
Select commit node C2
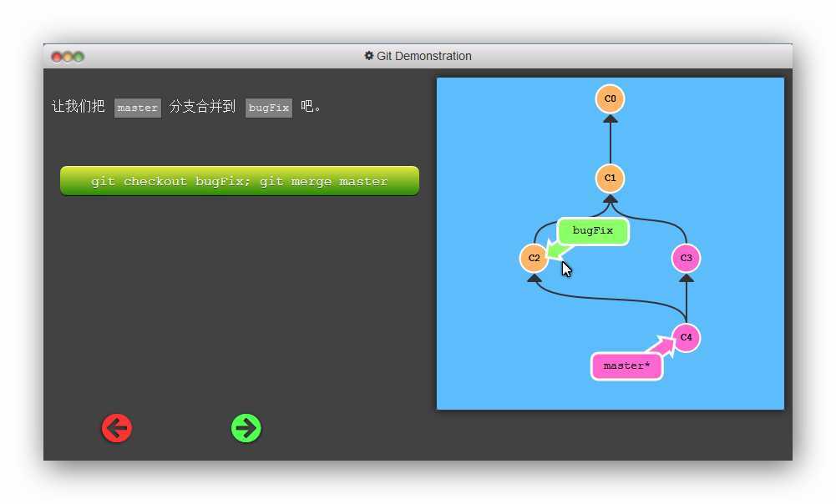point(534,258)
